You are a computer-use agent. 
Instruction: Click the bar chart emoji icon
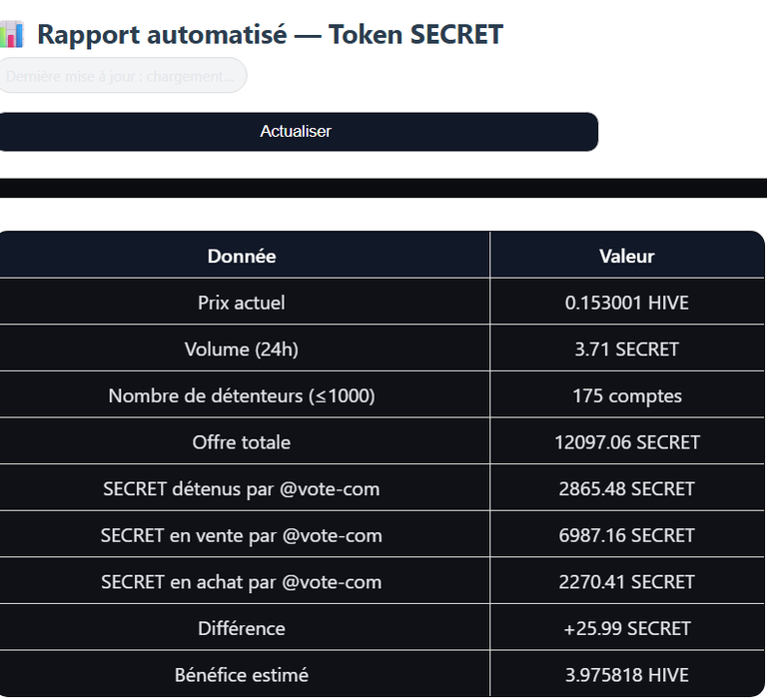(12, 34)
